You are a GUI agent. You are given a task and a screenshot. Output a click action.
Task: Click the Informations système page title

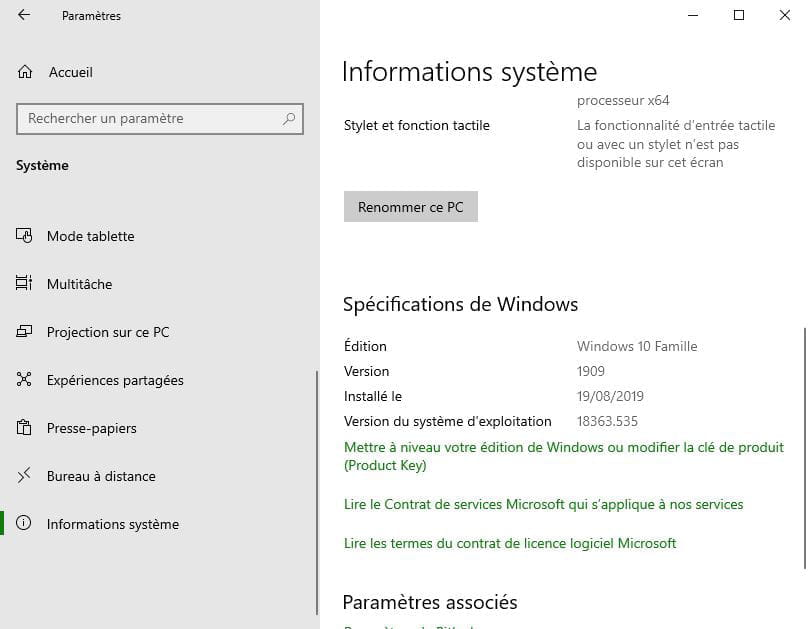click(x=469, y=72)
